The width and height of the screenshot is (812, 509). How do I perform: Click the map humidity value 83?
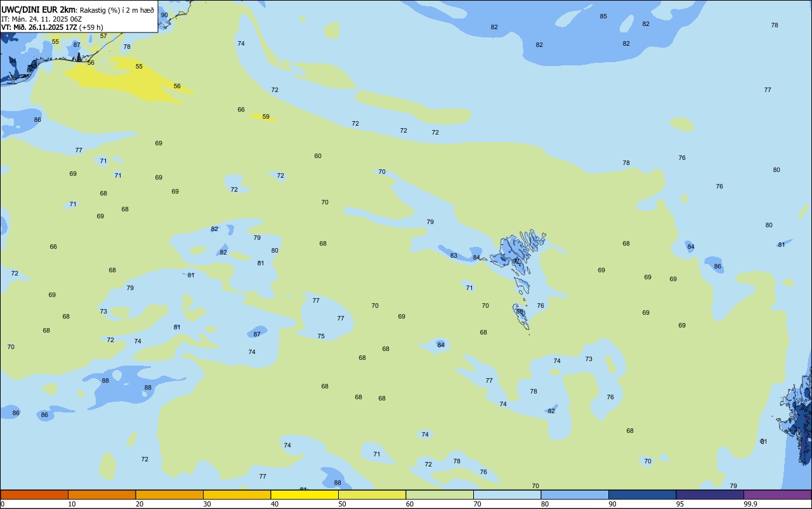[x=454, y=256]
